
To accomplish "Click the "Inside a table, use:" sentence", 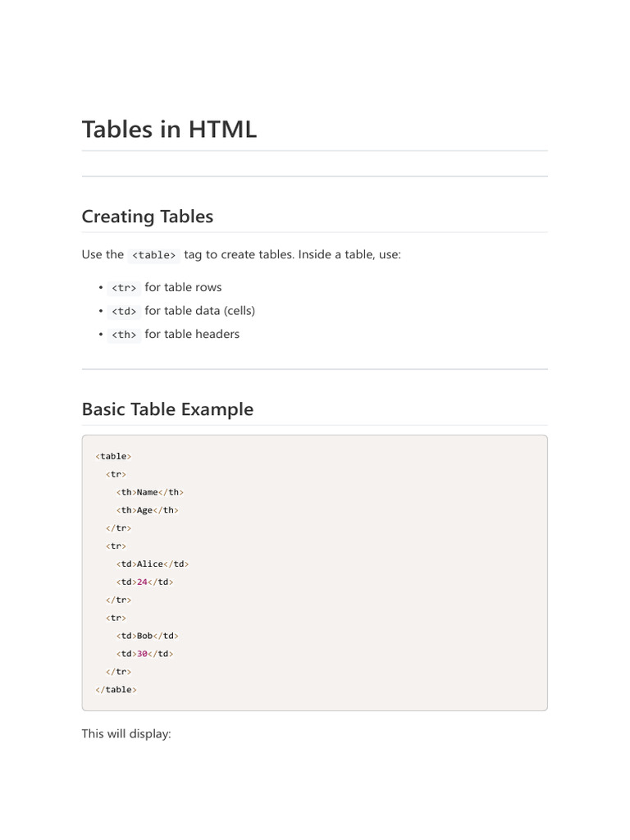I will [349, 254].
